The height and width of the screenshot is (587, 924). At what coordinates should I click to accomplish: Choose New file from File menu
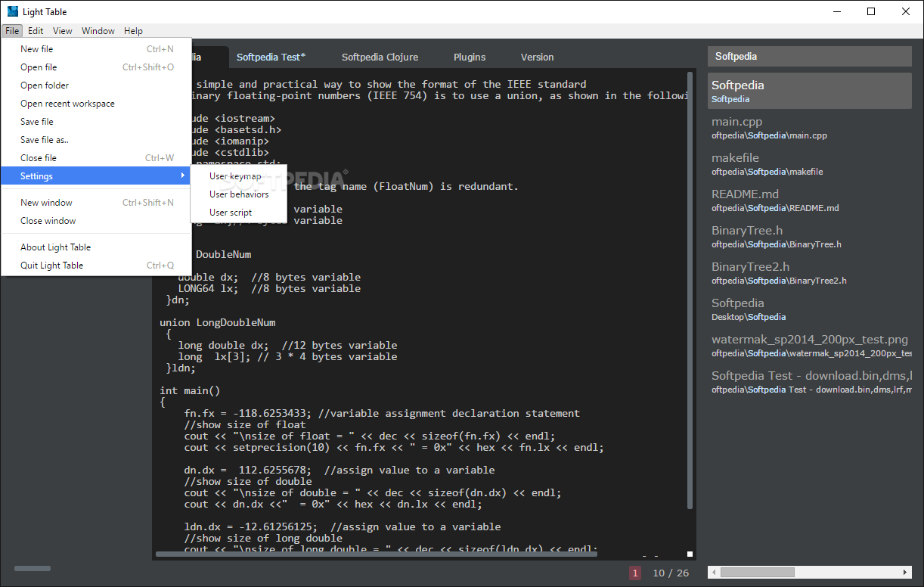pyautogui.click(x=97, y=49)
